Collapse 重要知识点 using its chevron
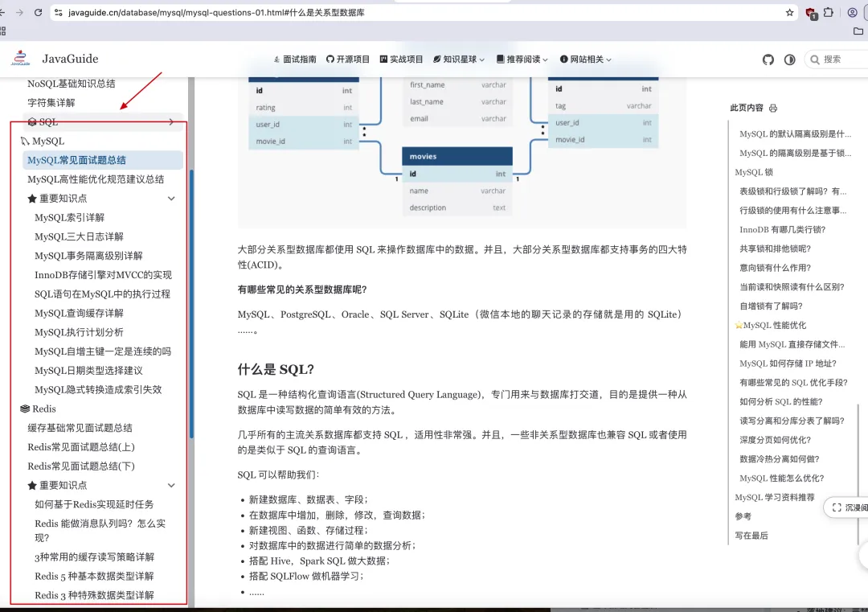This screenshot has width=868, height=612. (170, 198)
